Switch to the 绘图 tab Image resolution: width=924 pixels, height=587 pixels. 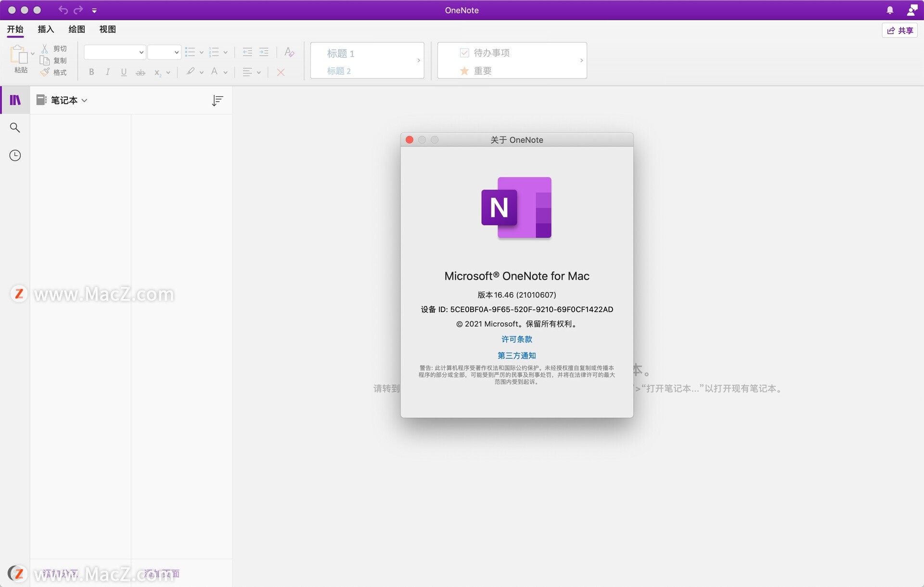click(x=77, y=29)
